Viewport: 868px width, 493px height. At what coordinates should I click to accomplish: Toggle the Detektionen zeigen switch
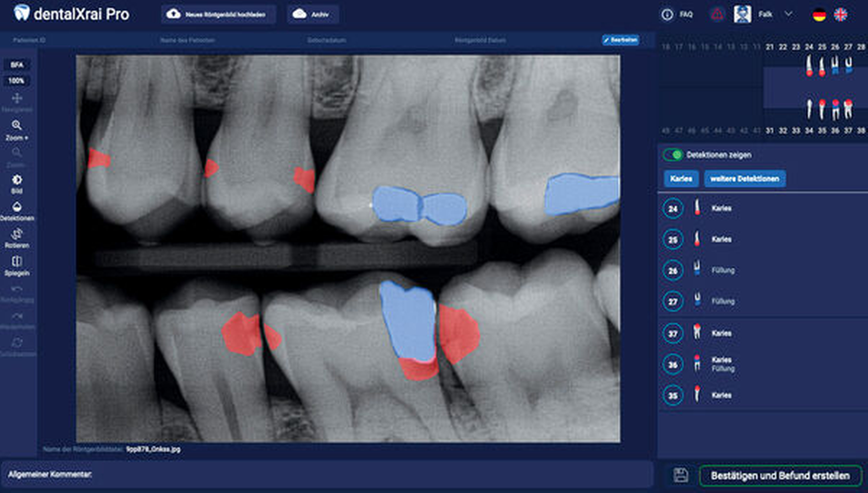coord(673,155)
